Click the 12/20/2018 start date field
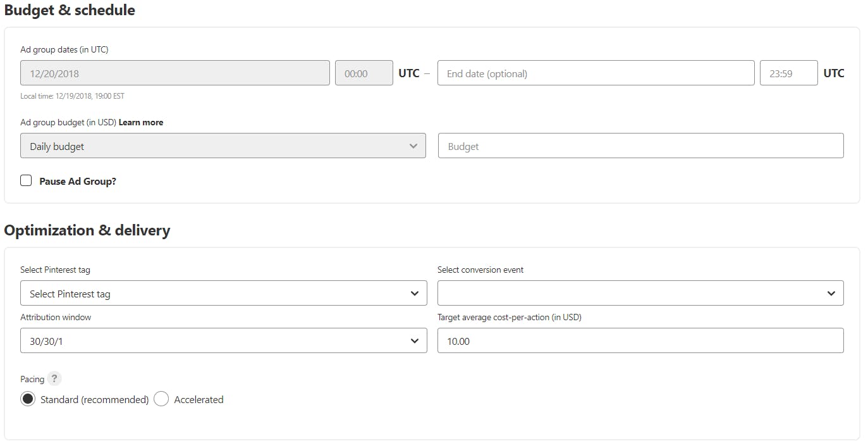 174,73
